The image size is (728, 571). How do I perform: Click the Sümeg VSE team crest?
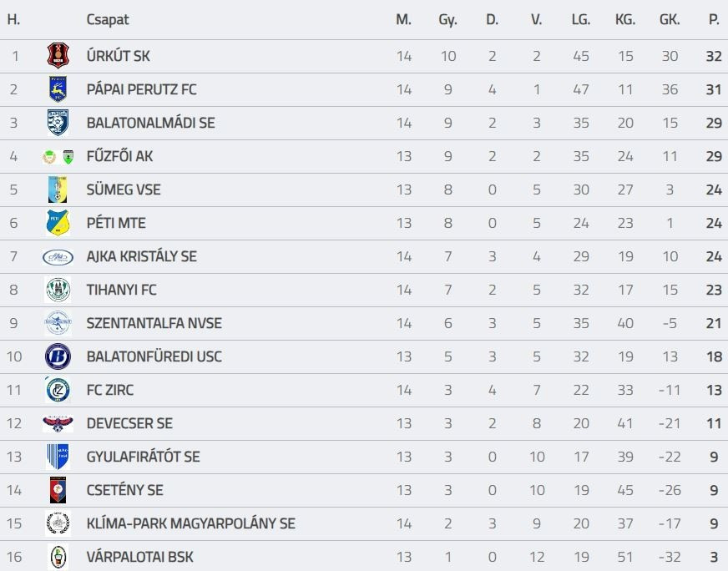tap(58, 189)
